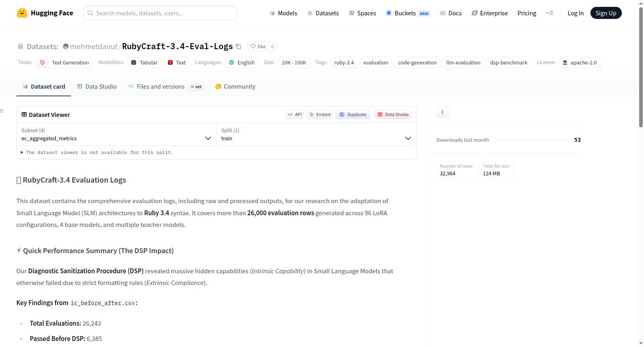Select the English language tag
Screen dimensions: 644x347
pos(242,62)
